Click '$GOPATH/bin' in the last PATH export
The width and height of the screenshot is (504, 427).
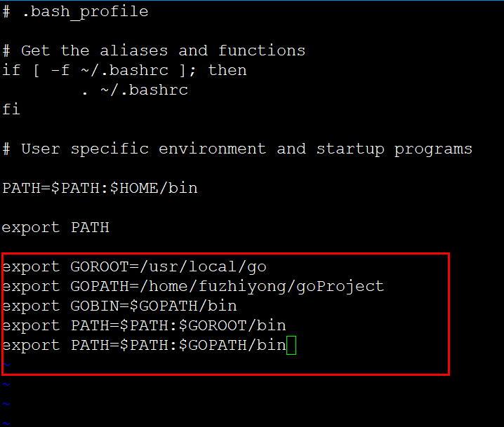[232, 346]
